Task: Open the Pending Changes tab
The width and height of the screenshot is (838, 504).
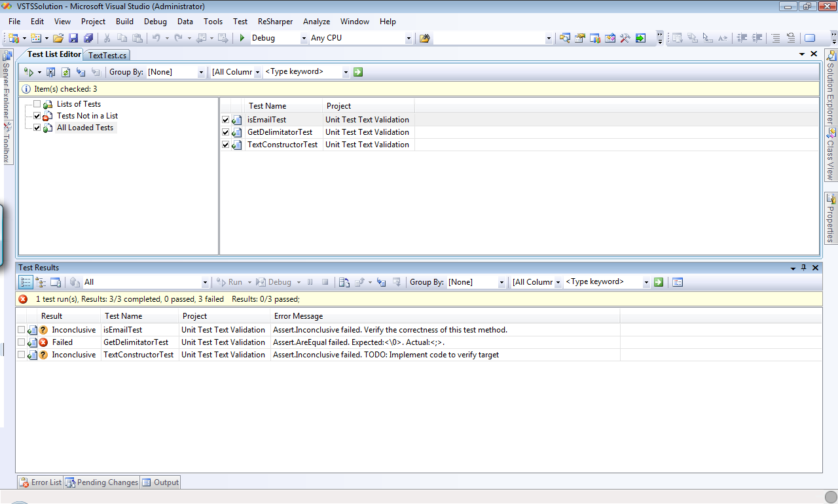Action: [x=101, y=482]
